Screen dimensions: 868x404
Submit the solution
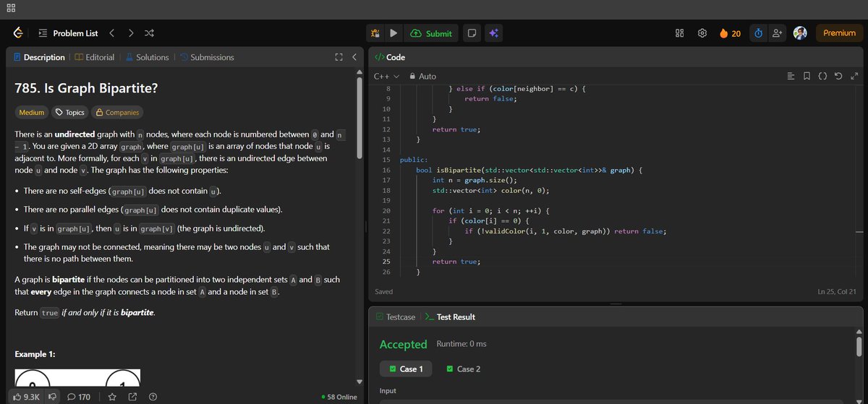[x=432, y=33]
